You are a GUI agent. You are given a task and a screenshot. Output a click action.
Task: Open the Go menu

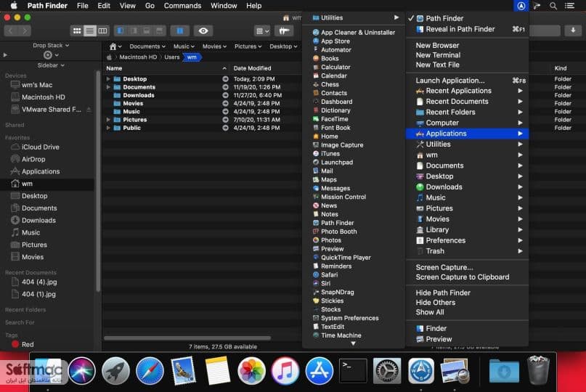coord(150,6)
